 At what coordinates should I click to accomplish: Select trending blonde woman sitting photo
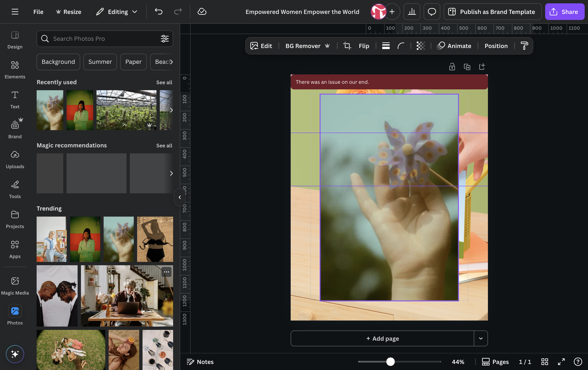click(x=52, y=239)
